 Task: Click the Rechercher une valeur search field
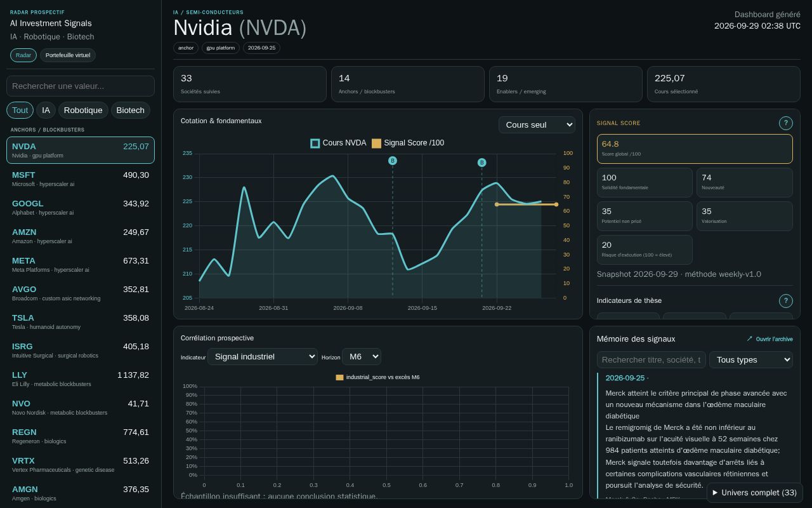[x=81, y=86]
